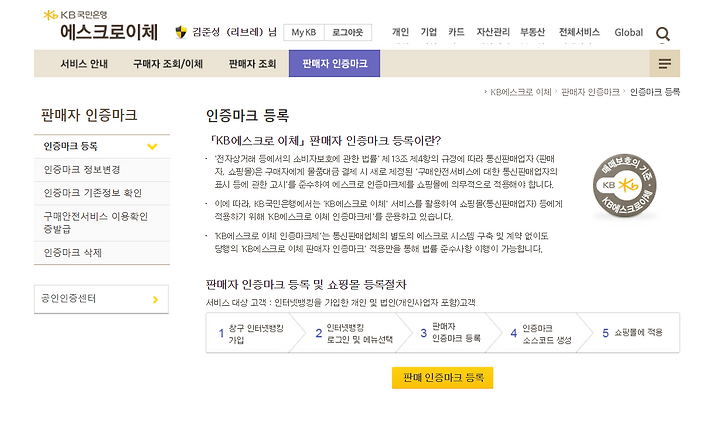The height and width of the screenshot is (438, 720).
Task: Open 인증마크 삭제 in sidebar
Action: (x=102, y=253)
